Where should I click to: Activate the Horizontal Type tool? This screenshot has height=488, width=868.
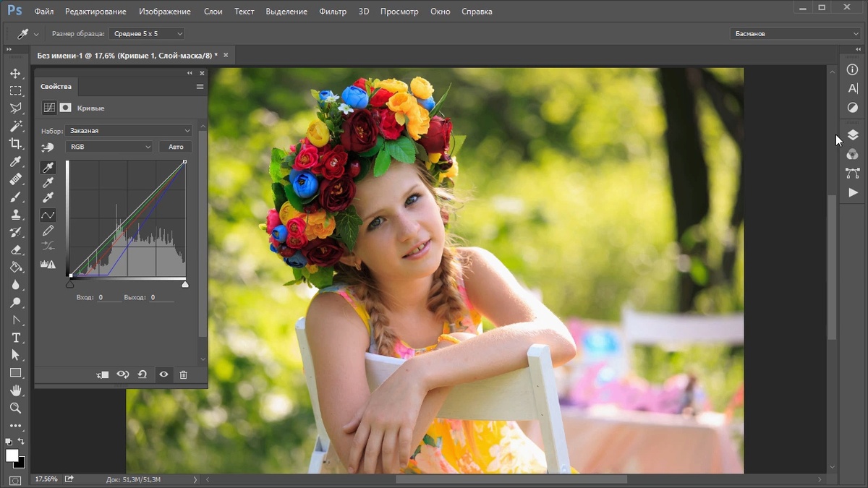(x=15, y=338)
